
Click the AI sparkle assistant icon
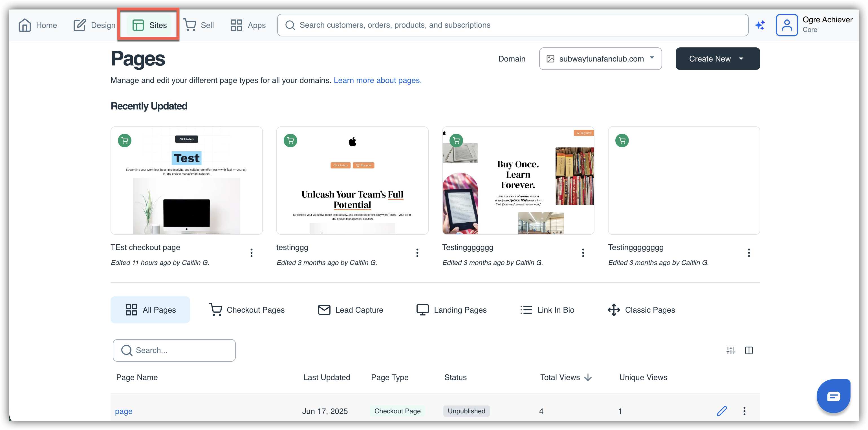[x=760, y=25]
